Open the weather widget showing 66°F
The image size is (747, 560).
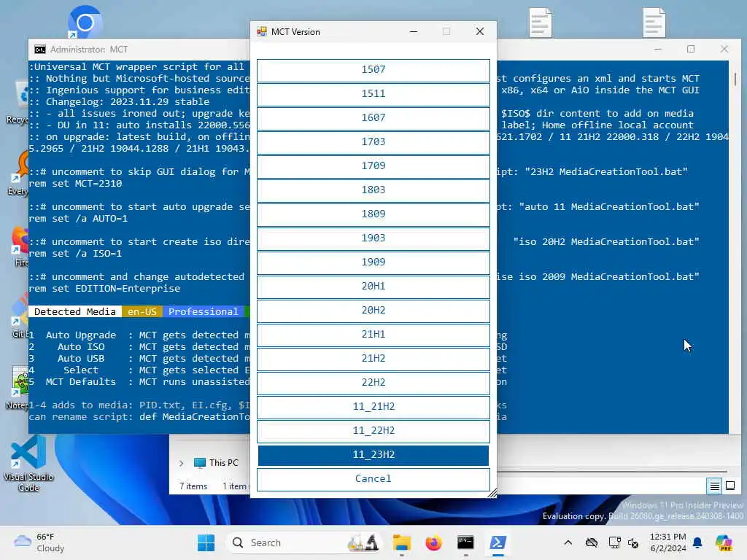[39, 542]
